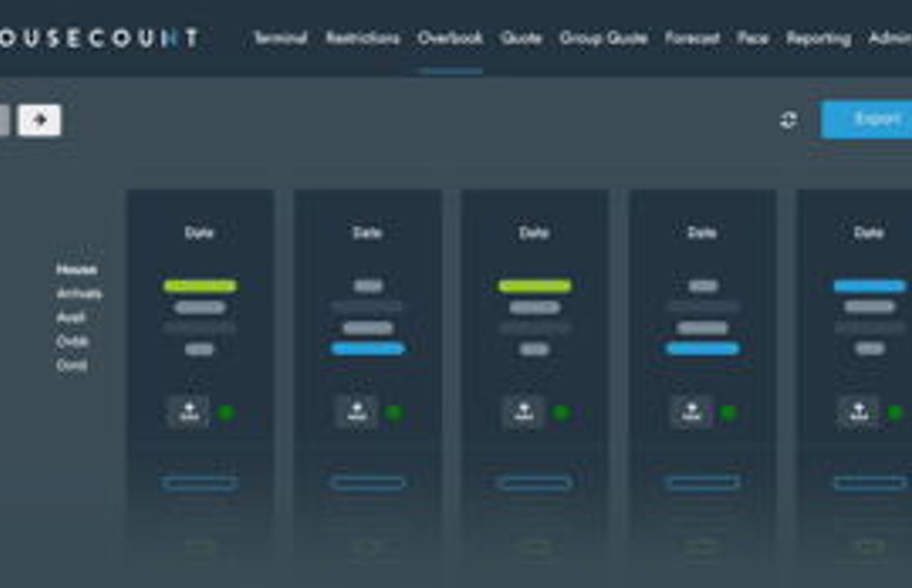Click the upload icon in first Date column
The height and width of the screenshot is (588, 912).
[x=189, y=411]
